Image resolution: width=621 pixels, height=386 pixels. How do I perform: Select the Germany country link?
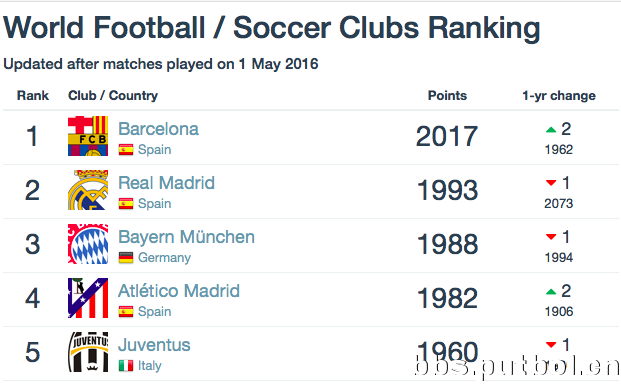click(164, 258)
